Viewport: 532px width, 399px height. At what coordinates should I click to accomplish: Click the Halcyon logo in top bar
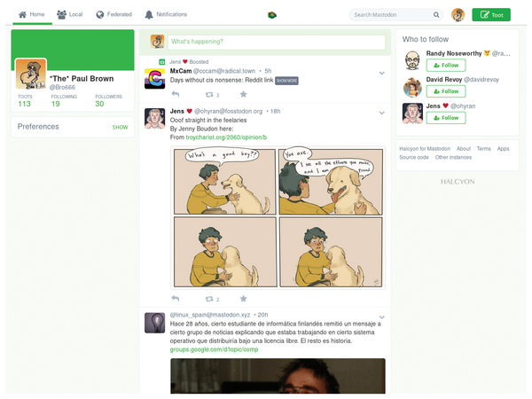[x=272, y=15]
